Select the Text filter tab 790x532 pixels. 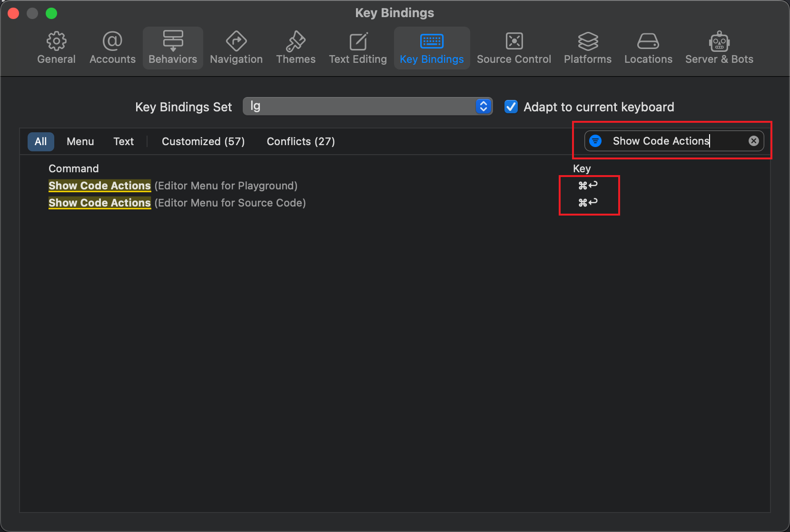point(124,141)
